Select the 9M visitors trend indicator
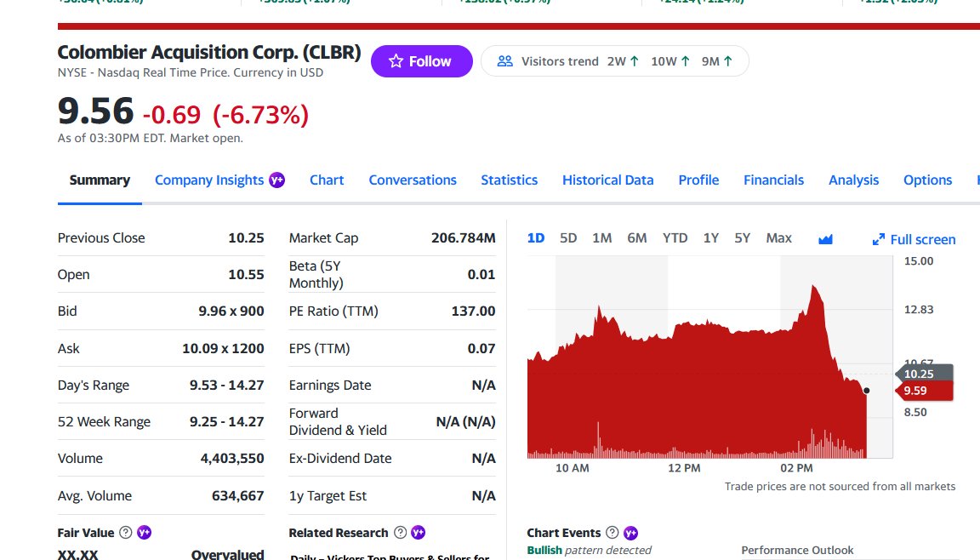The image size is (980, 560). [x=717, y=61]
